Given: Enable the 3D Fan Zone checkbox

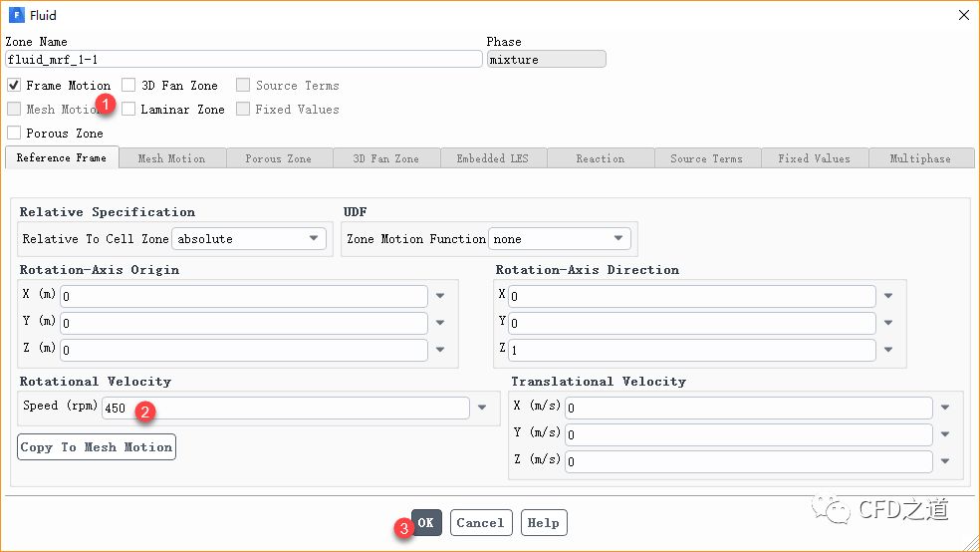Looking at the screenshot, I should (x=128, y=86).
